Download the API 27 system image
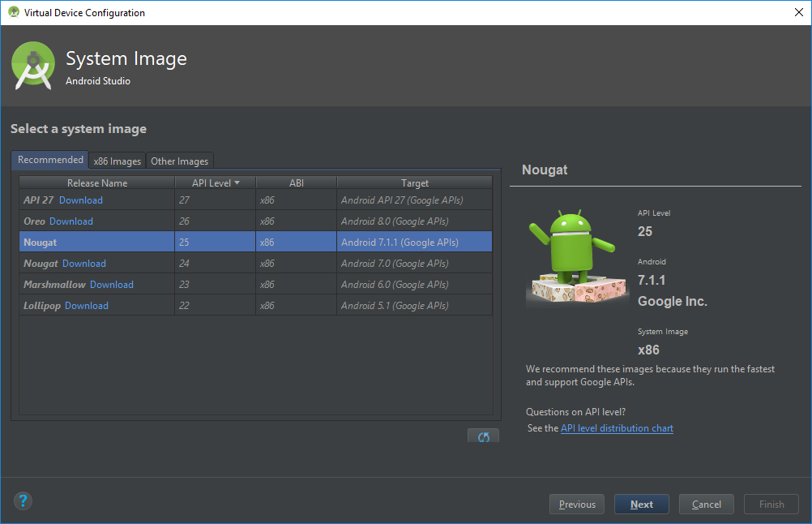812x524 pixels. [x=80, y=200]
